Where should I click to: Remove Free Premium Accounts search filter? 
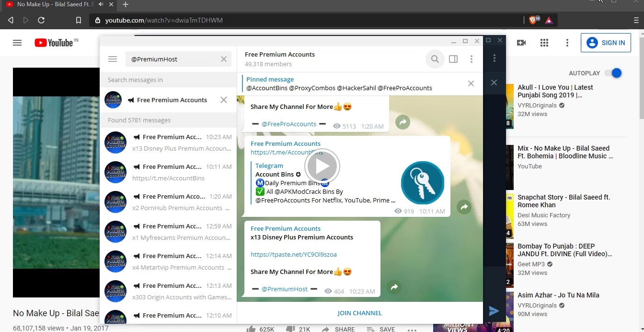click(x=224, y=100)
